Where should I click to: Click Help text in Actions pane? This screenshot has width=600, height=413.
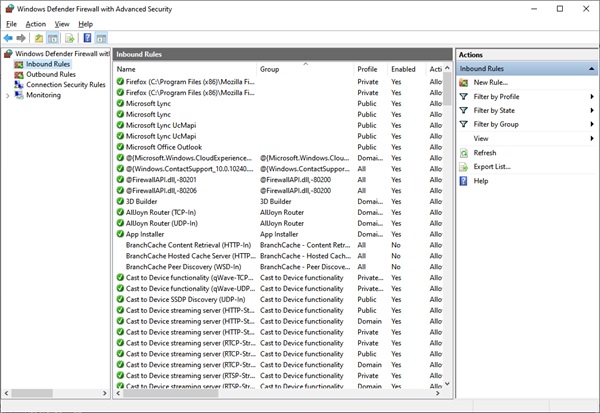pyautogui.click(x=481, y=181)
